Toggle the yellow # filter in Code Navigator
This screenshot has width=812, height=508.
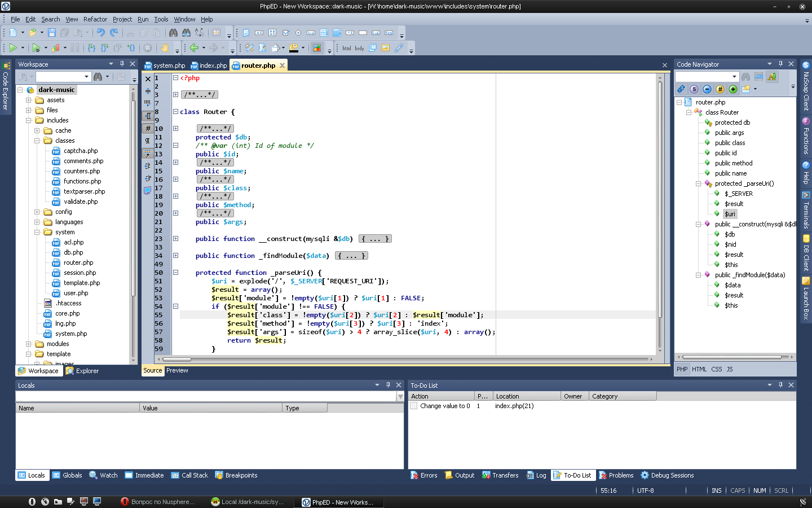(720, 89)
